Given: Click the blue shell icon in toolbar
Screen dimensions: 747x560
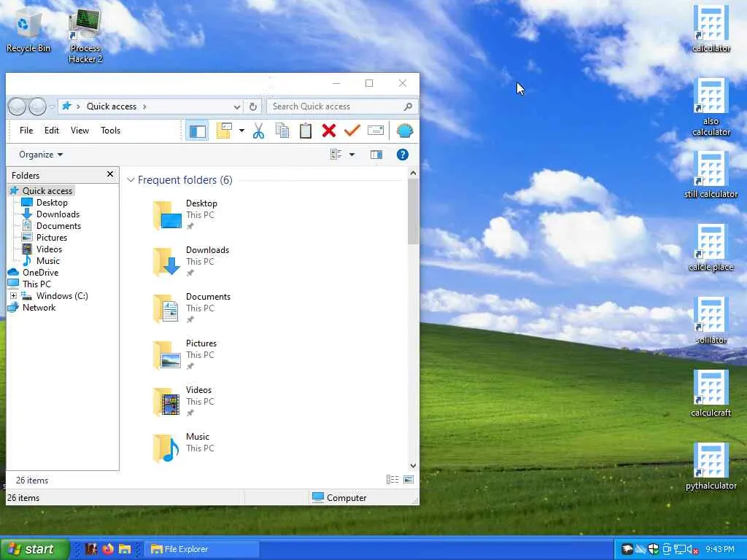Looking at the screenshot, I should [404, 131].
